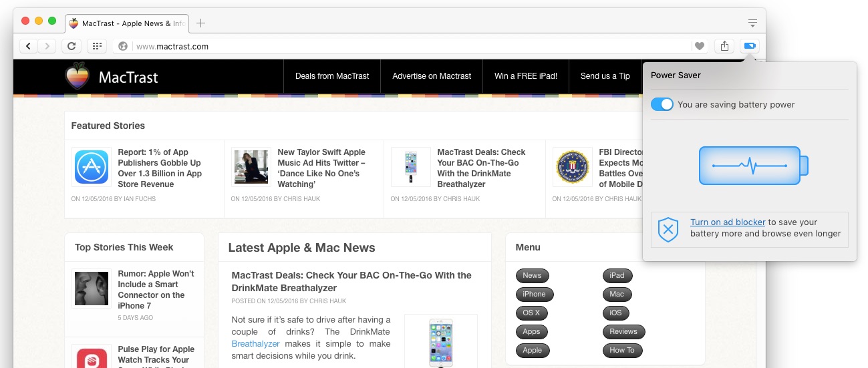This screenshot has height=368, width=868.
Task: Click the Breathalyzer link in article text
Action: (255, 344)
